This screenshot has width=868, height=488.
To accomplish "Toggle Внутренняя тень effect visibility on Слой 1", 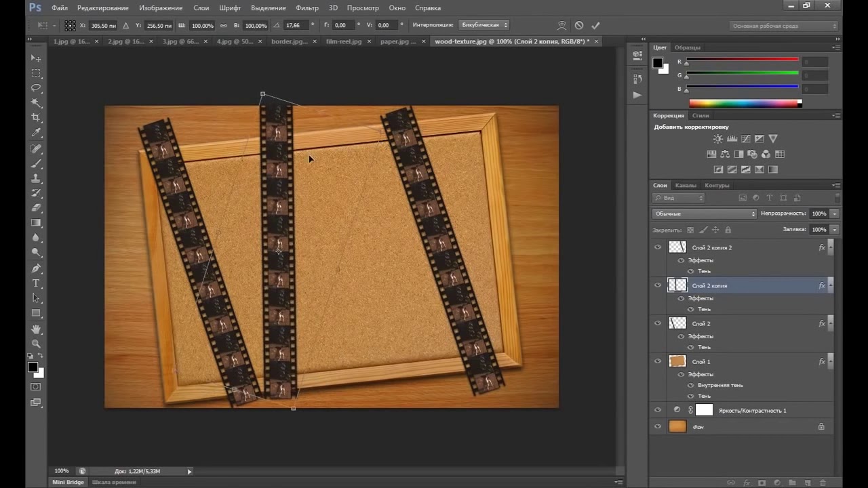I will click(x=691, y=385).
